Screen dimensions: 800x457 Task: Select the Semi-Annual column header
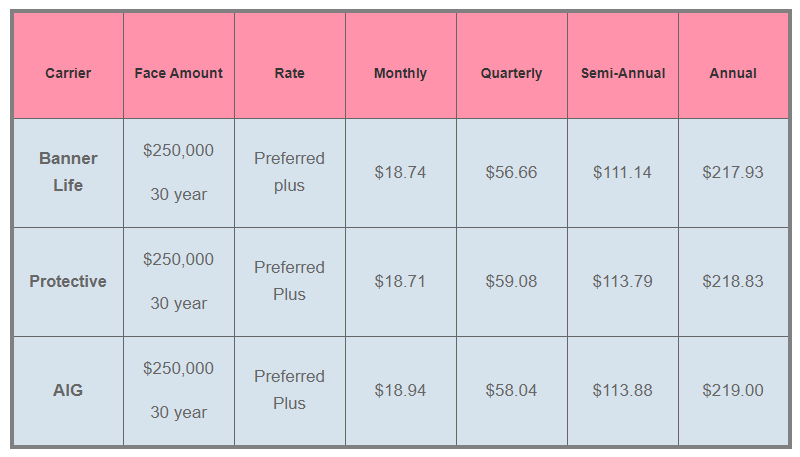click(x=622, y=73)
